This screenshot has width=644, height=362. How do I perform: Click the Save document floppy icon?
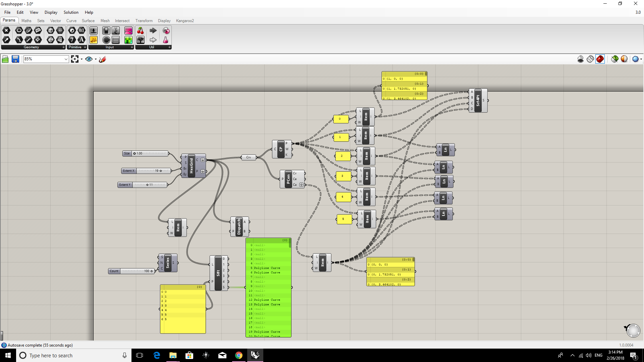pos(15,59)
